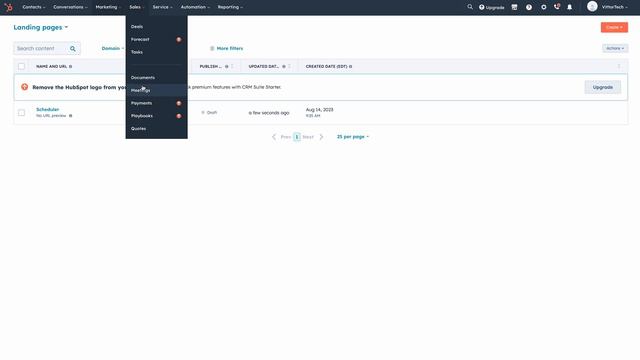
Task: Change the 25 per page dropdown
Action: [353, 137]
